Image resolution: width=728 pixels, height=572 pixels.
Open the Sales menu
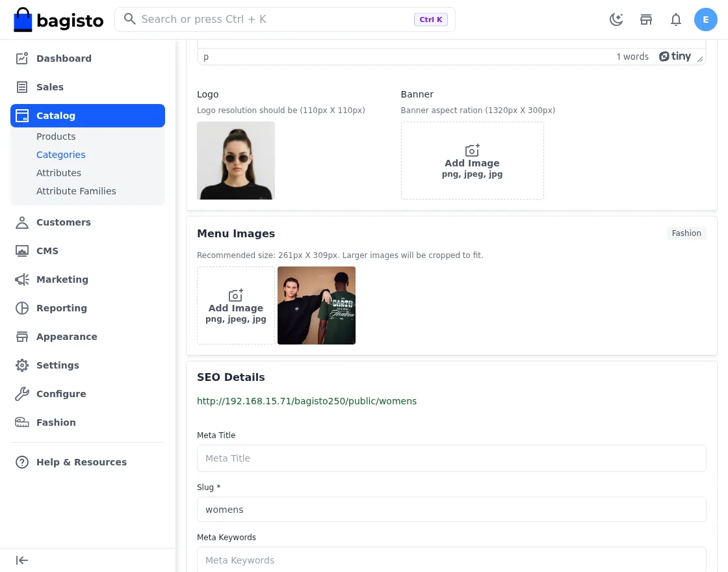pyautogui.click(x=88, y=87)
